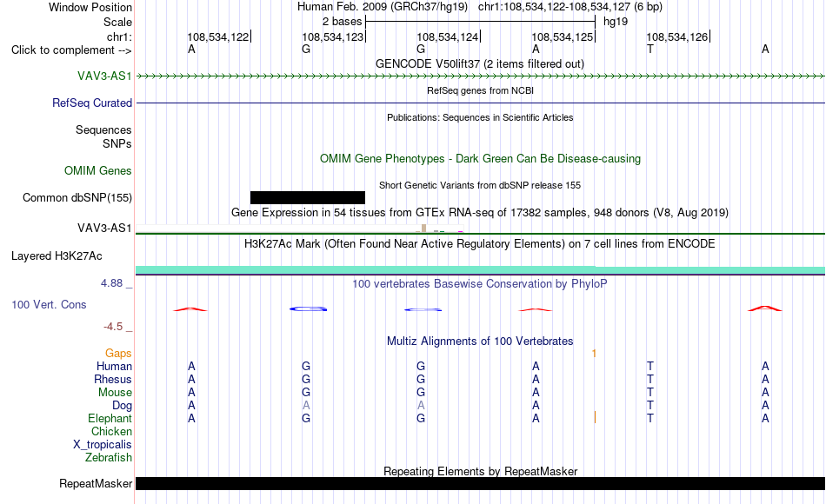826x504 pixels.
Task: Click the GENCODE V50lift37 track title
Action: (479, 63)
